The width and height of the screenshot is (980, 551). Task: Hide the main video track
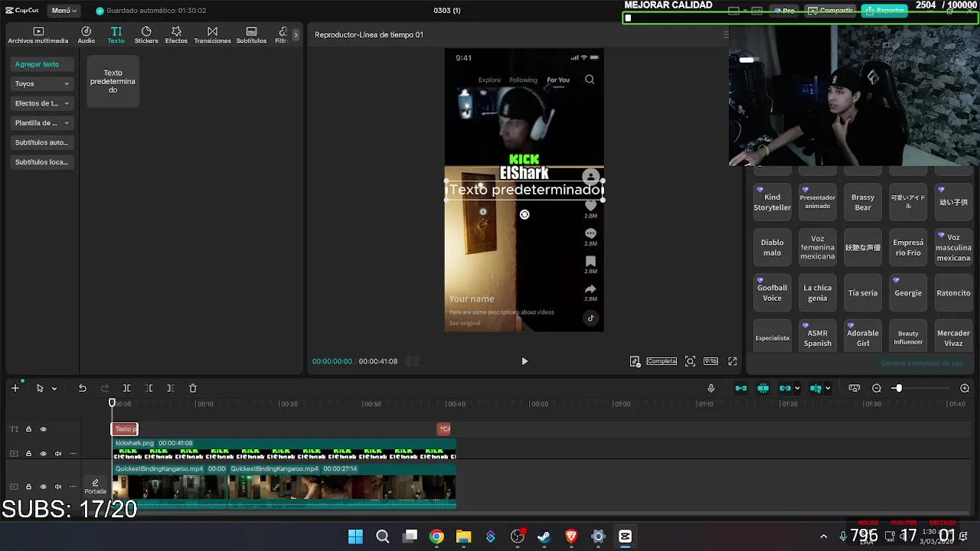tap(43, 487)
